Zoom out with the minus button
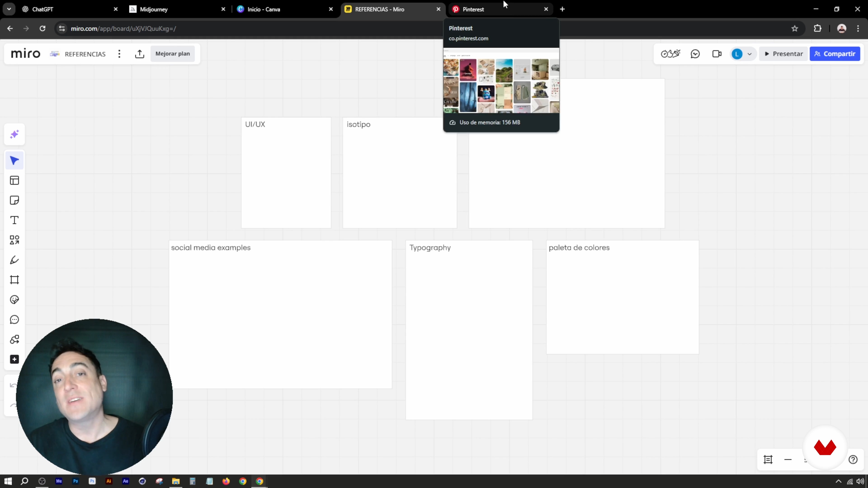 pos(788,460)
